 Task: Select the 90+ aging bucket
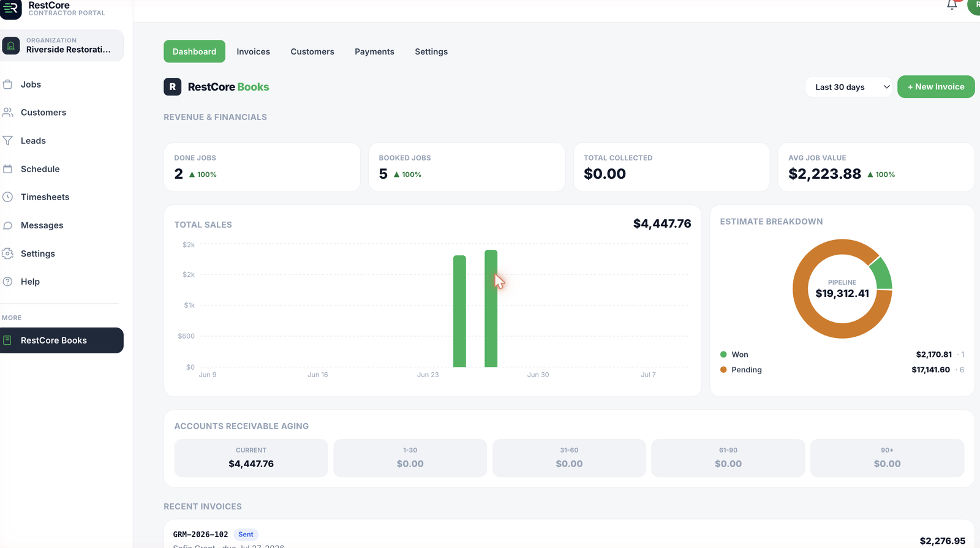click(888, 458)
